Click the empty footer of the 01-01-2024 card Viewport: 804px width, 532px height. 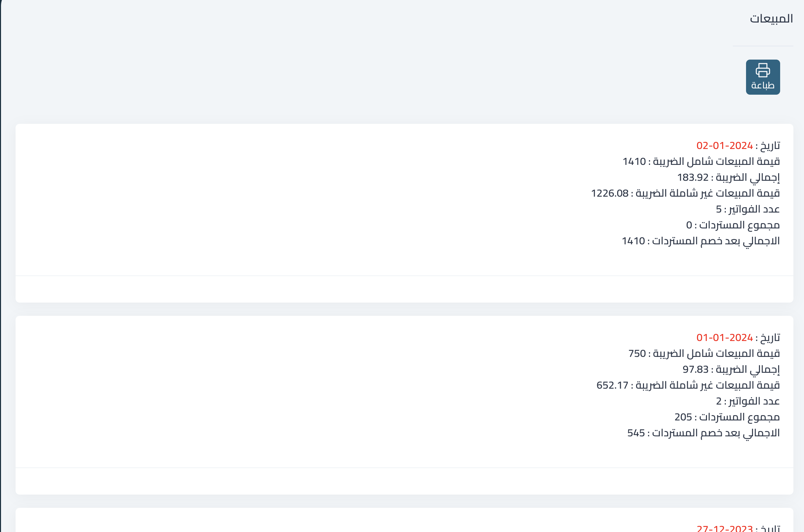click(404, 481)
